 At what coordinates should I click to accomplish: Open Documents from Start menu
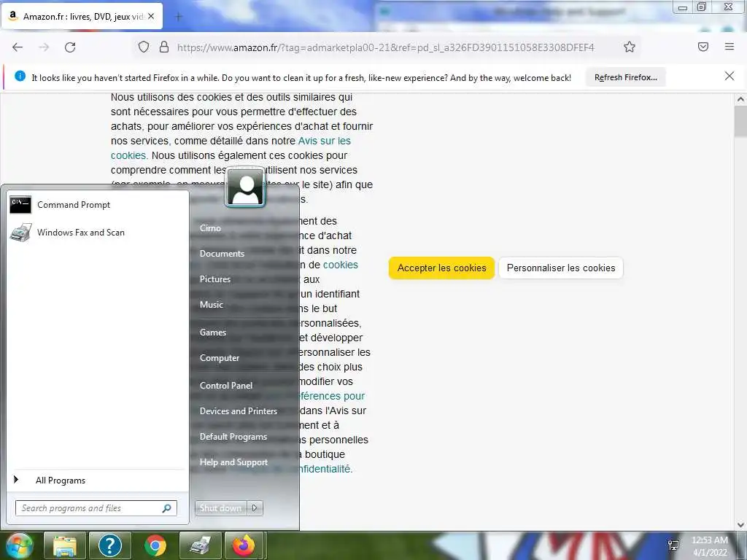tap(222, 253)
